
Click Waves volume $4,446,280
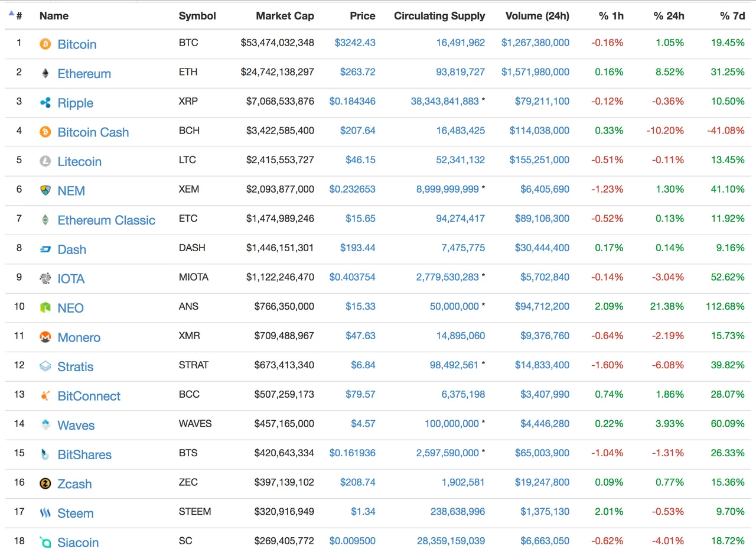point(545,424)
